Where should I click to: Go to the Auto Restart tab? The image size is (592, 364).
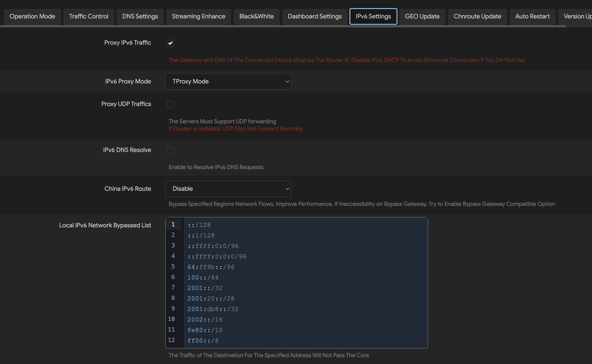532,16
